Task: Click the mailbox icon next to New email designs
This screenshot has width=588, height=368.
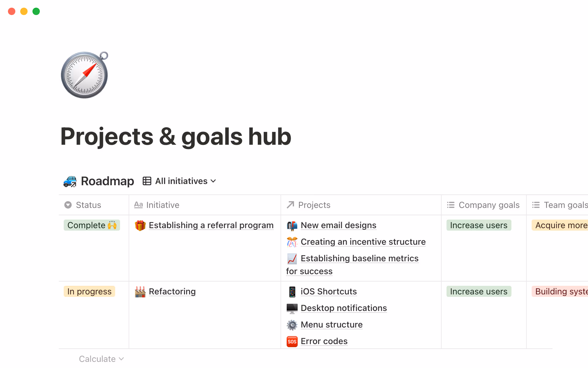Action: (292, 225)
